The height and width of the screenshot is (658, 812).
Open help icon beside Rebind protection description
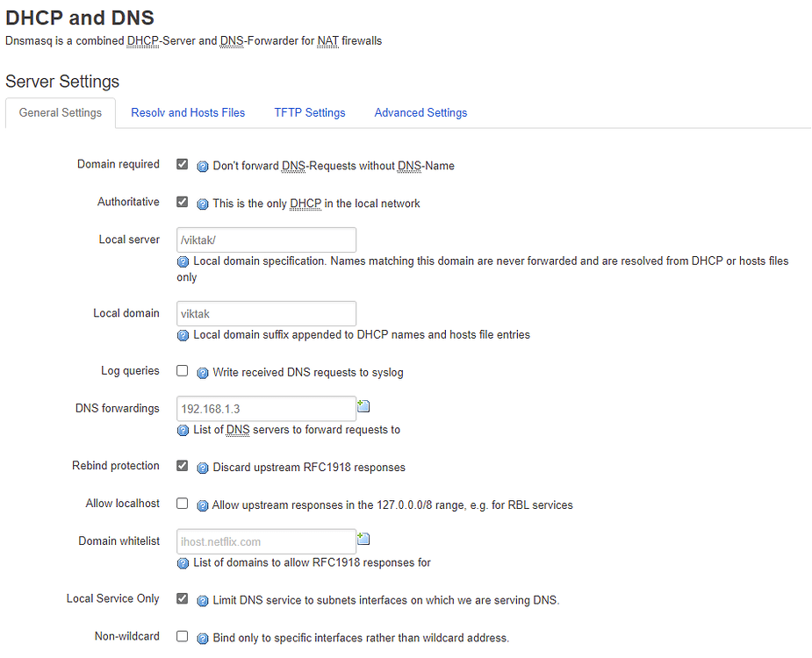203,468
